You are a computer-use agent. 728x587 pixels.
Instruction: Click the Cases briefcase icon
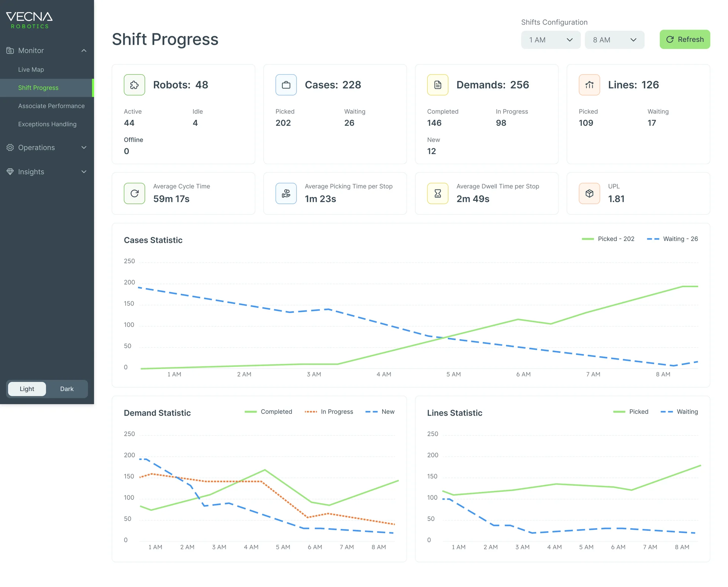pos(286,85)
